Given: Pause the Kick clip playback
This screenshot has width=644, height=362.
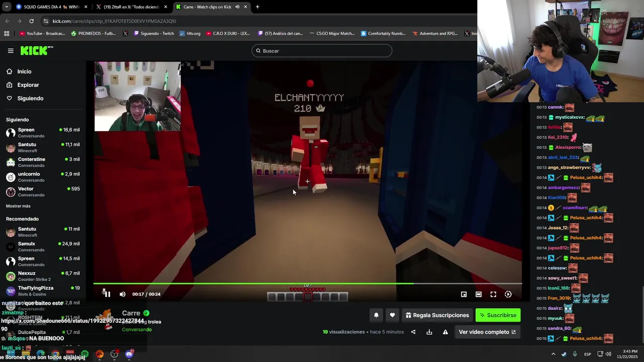Looking at the screenshot, I should tap(106, 294).
